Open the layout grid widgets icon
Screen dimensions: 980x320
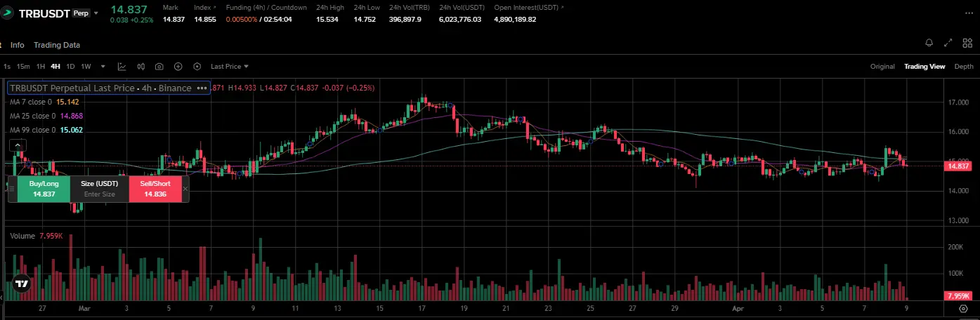967,43
